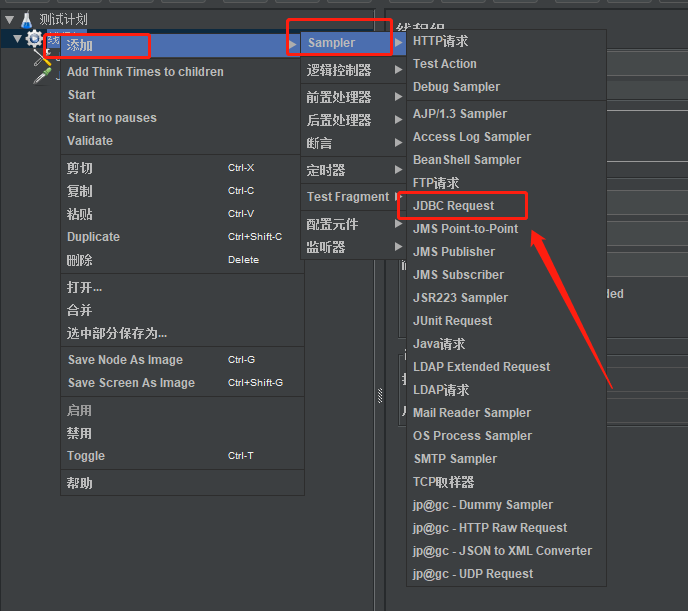
Task: Select Duplicate menu entry
Action: coord(181,237)
